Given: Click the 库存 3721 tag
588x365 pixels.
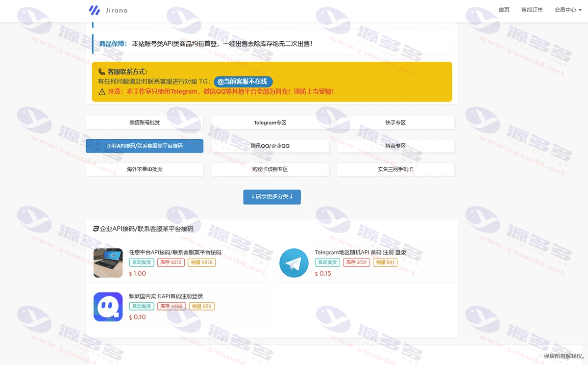Looking at the screenshot, I should point(356,262).
